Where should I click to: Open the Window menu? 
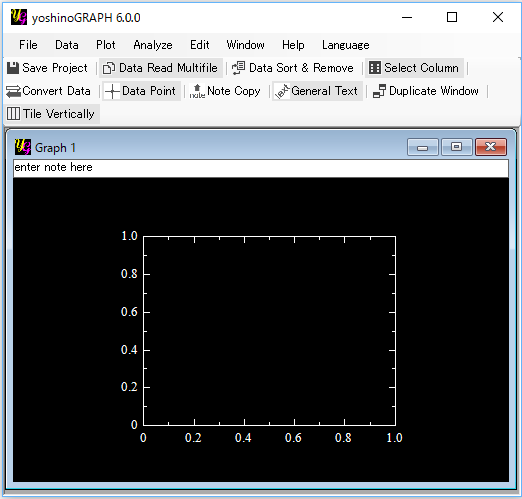point(245,45)
